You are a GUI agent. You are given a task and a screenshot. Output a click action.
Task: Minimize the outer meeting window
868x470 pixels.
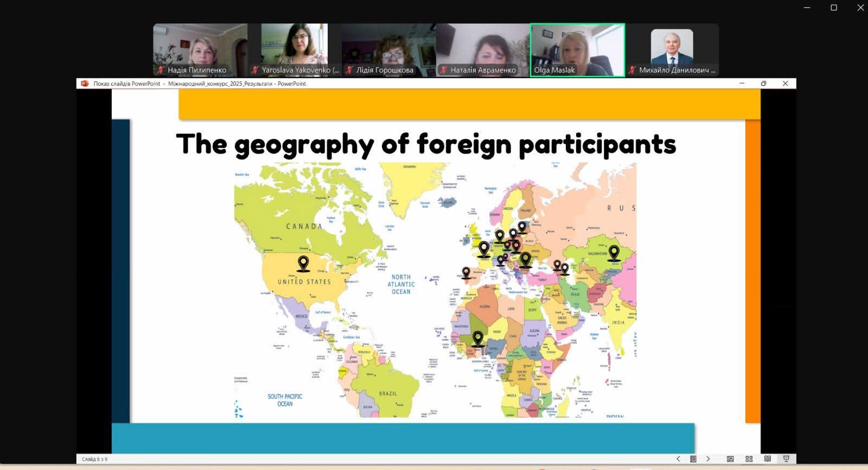tap(807, 8)
